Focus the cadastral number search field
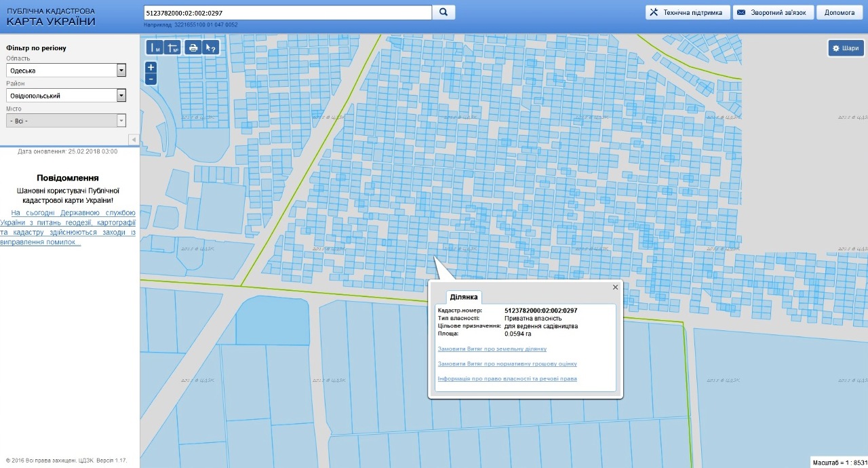The width and height of the screenshot is (868, 468). pos(288,13)
